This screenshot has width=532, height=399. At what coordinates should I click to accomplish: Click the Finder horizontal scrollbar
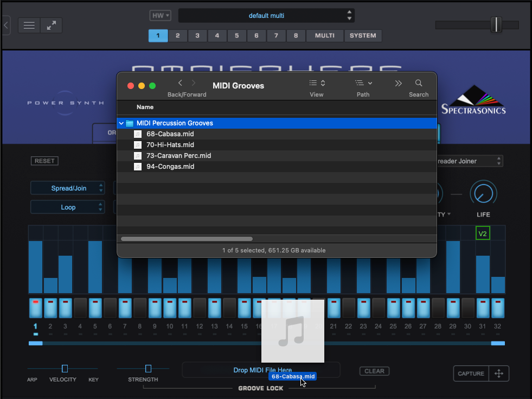click(x=187, y=239)
